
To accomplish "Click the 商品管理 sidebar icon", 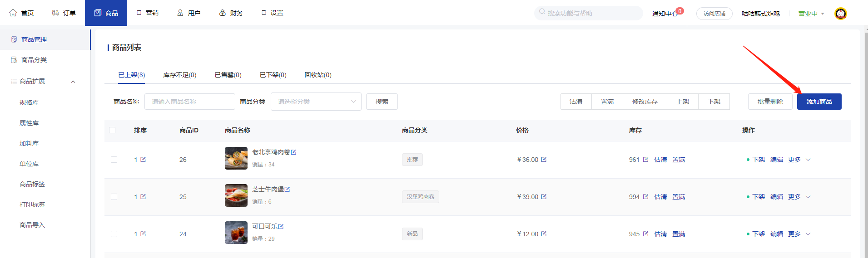I will [14, 39].
